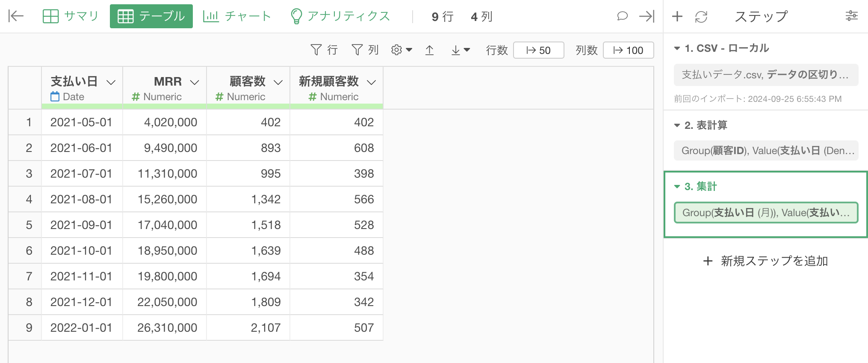Click the Numeric type icon under 顧客数
The height and width of the screenshot is (363, 868).
[x=219, y=97]
